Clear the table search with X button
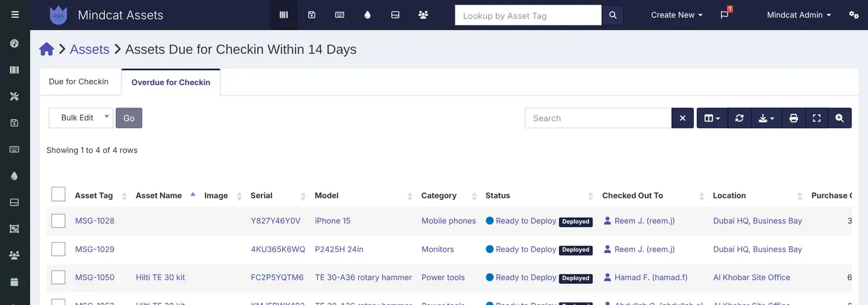 (682, 118)
